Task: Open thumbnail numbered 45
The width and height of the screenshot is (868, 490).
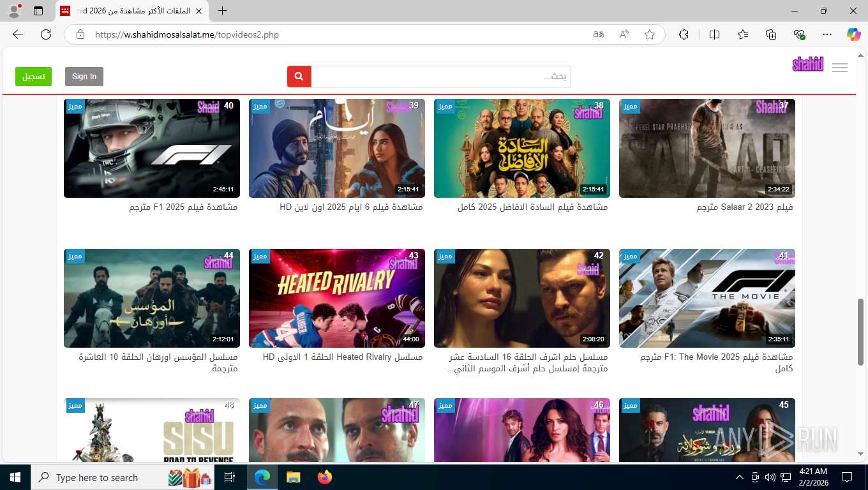Action: [x=707, y=430]
